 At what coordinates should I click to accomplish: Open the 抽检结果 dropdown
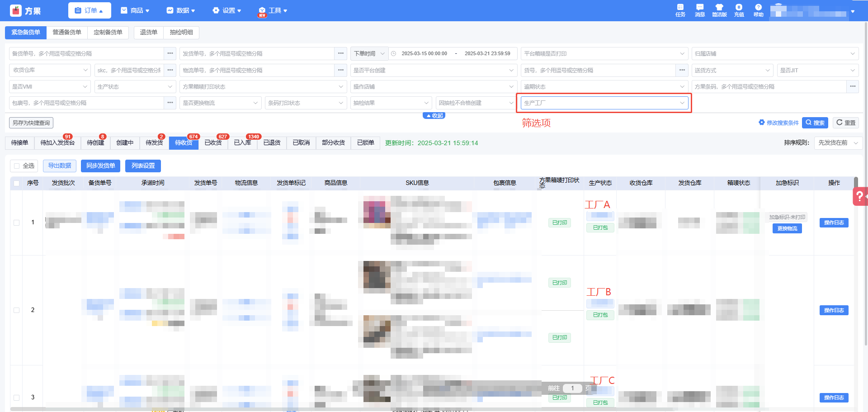click(x=391, y=103)
